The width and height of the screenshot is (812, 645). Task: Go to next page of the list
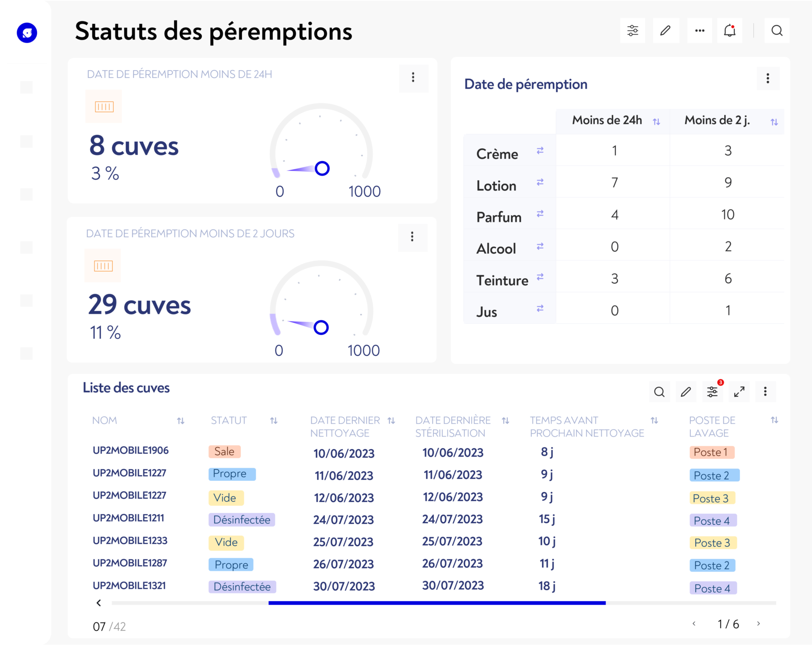tap(759, 624)
